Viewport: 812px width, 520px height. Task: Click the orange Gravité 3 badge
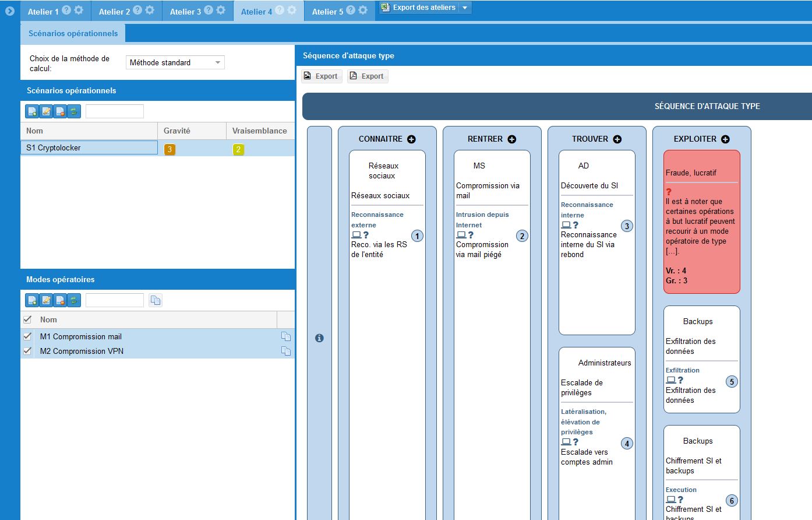coord(170,149)
